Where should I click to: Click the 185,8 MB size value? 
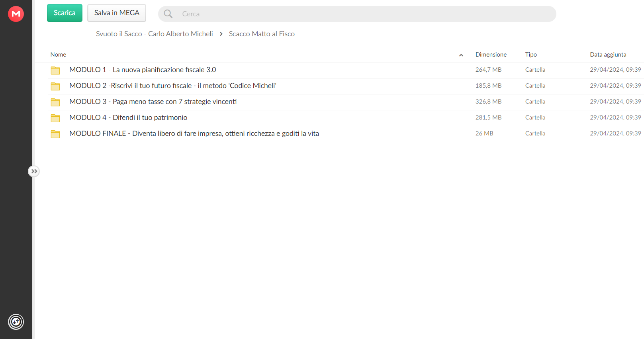click(x=488, y=86)
